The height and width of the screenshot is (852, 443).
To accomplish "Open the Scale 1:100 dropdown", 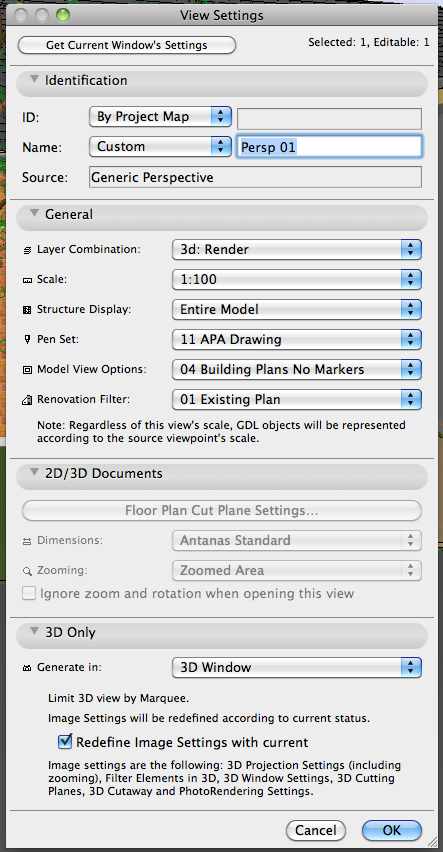I will coord(297,280).
